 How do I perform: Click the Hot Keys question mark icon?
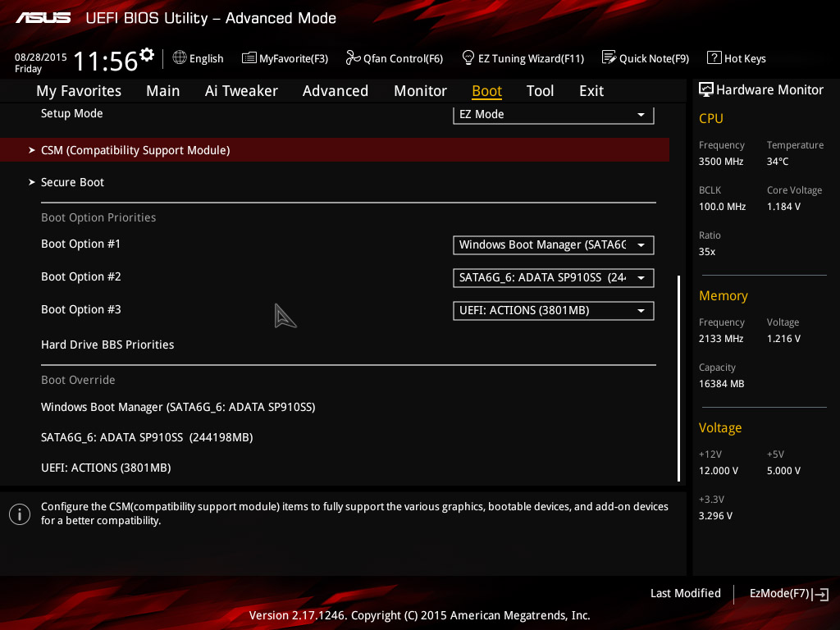tap(714, 58)
